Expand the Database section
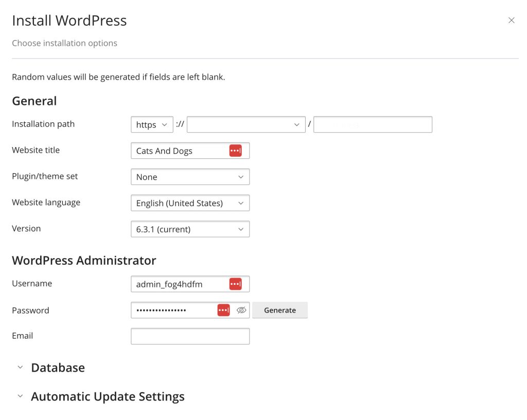 click(58, 368)
